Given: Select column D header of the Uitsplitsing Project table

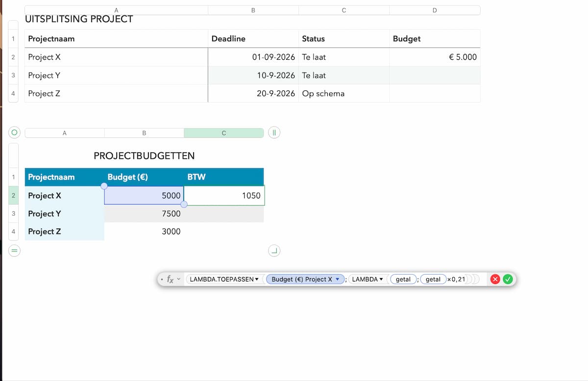Looking at the screenshot, I should 435,10.
